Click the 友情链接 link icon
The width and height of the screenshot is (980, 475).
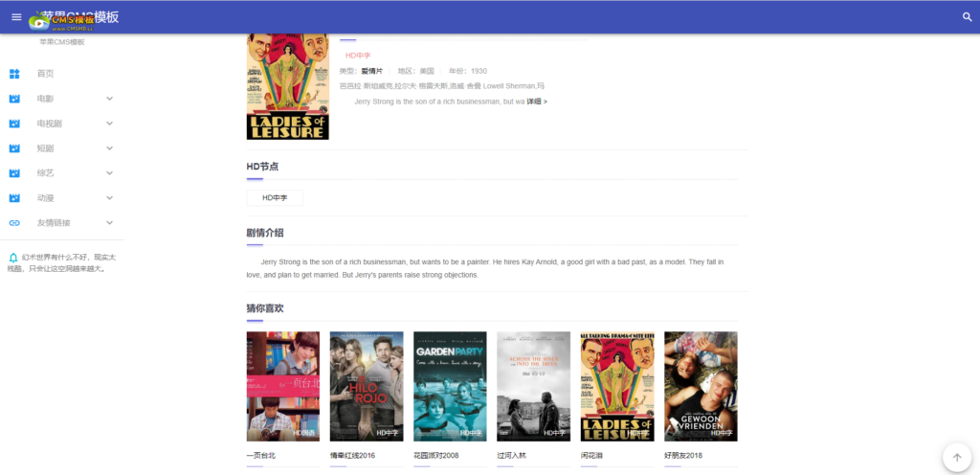point(14,223)
